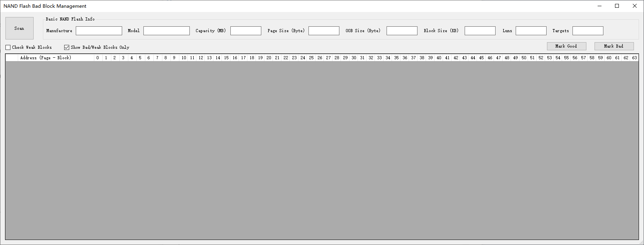Click column header 32 in the grid
644x245 pixels.
tap(371, 58)
